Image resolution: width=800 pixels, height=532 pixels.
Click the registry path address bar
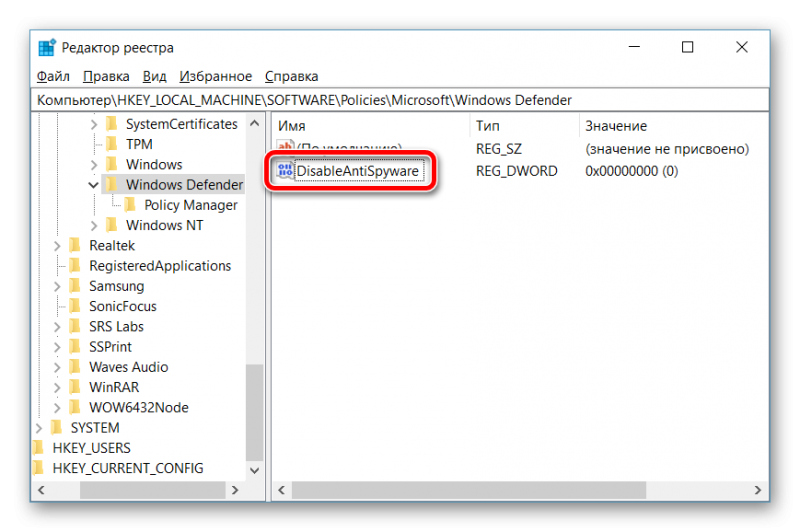tap(400, 100)
